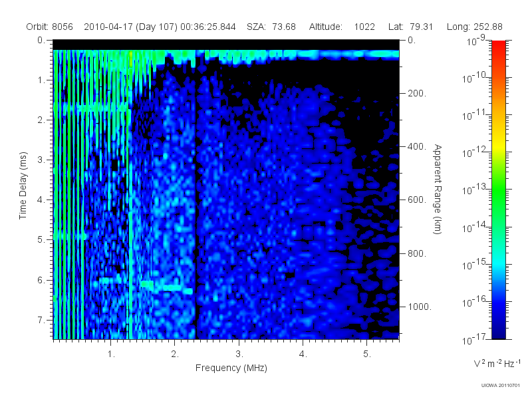The image size is (532, 399).
Task: Click the 3. tick label on frequency axis
Action: coord(239,354)
